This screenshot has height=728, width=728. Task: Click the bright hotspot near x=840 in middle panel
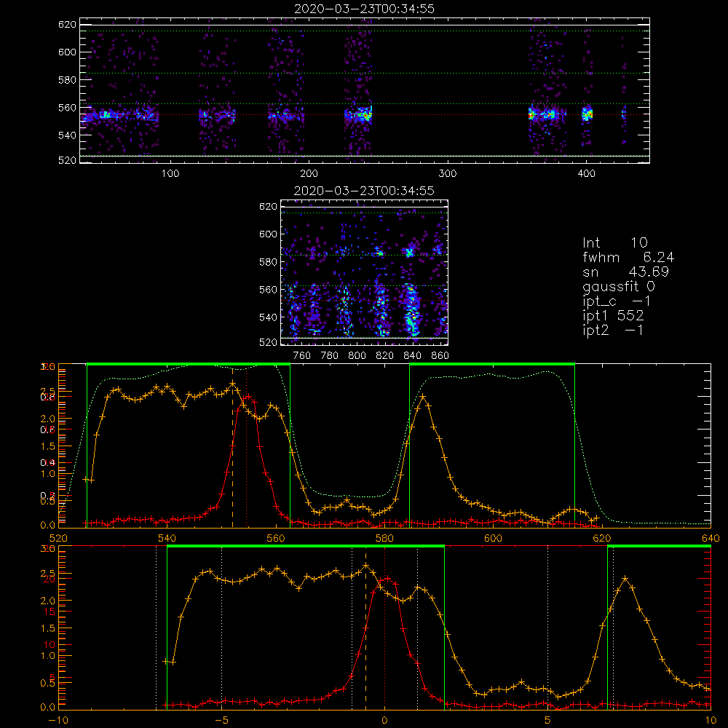tap(409, 253)
